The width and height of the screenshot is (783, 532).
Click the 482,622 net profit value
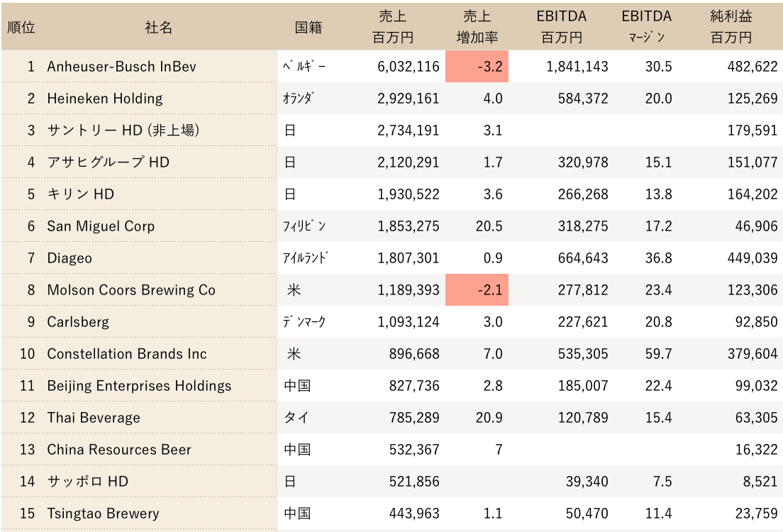click(753, 67)
